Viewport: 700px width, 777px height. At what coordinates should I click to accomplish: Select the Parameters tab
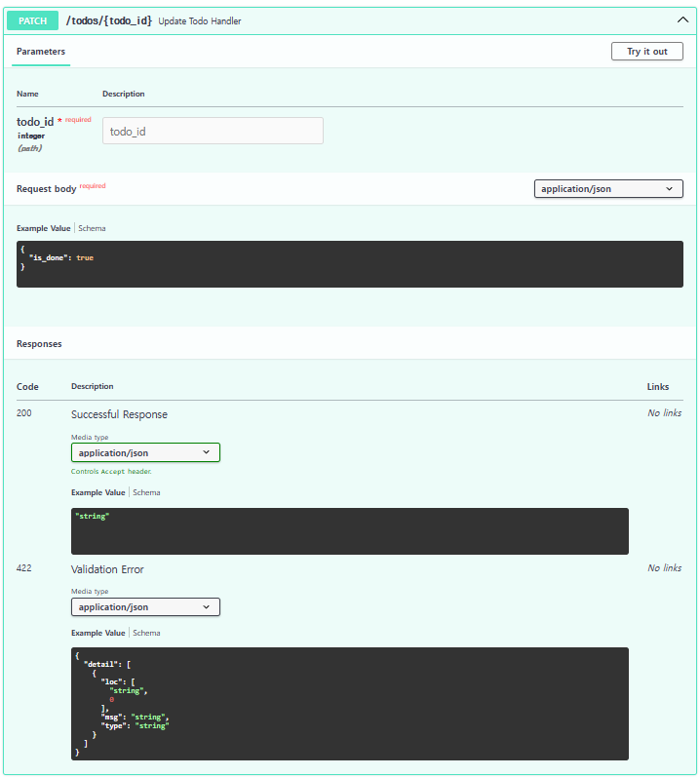pyautogui.click(x=41, y=52)
